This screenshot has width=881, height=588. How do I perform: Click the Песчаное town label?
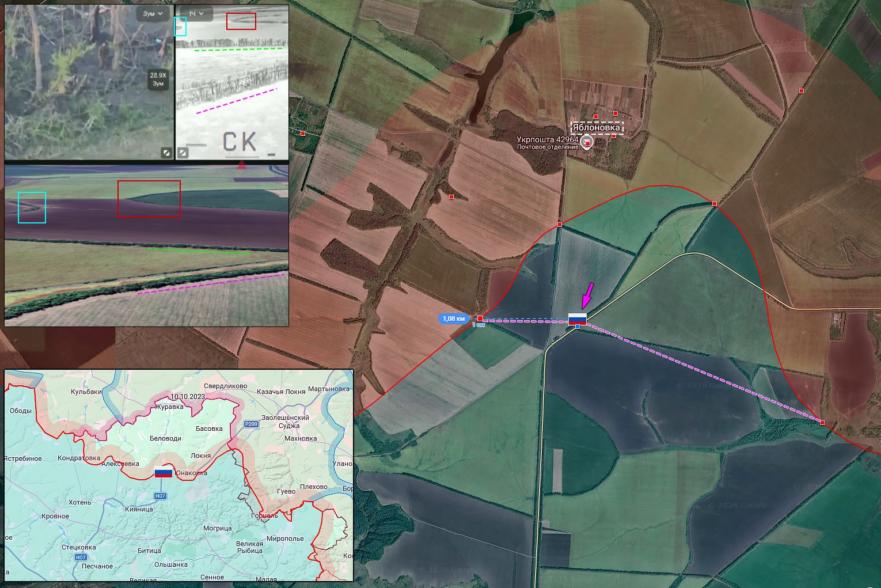pyautogui.click(x=97, y=566)
